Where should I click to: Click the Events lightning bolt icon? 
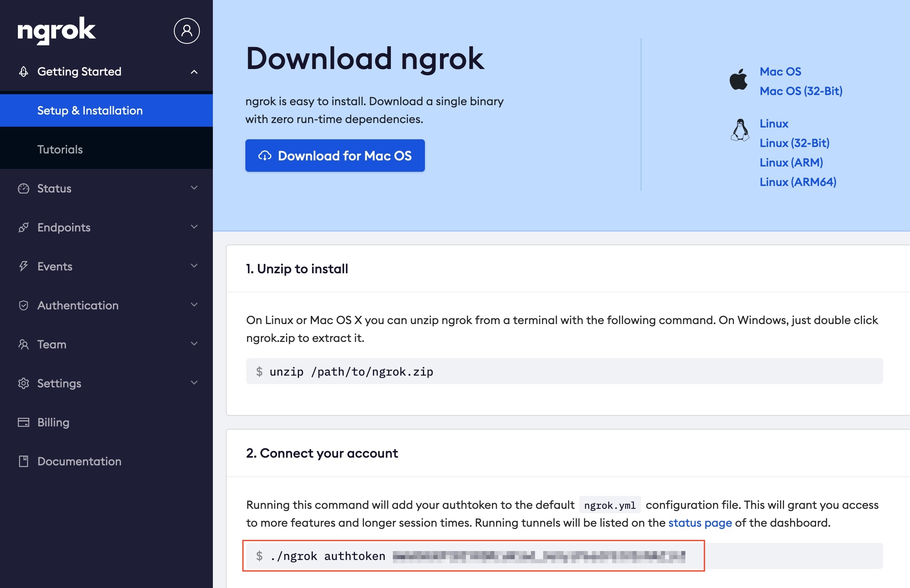pyautogui.click(x=24, y=266)
